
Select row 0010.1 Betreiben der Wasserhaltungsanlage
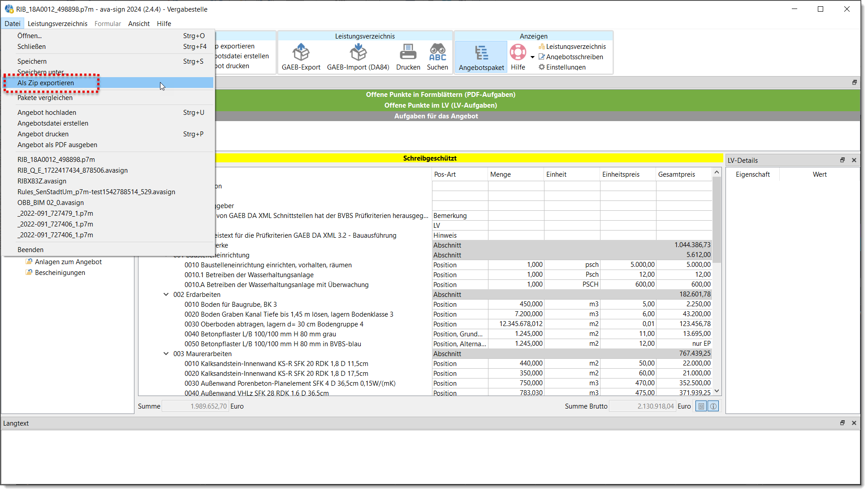point(425,275)
